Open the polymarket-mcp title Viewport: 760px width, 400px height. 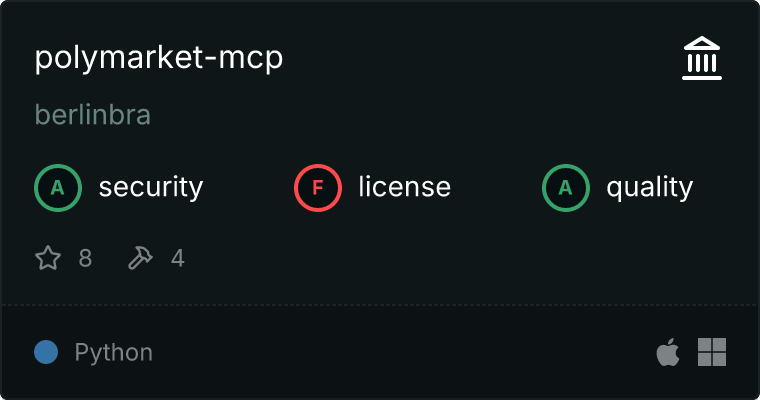158,59
